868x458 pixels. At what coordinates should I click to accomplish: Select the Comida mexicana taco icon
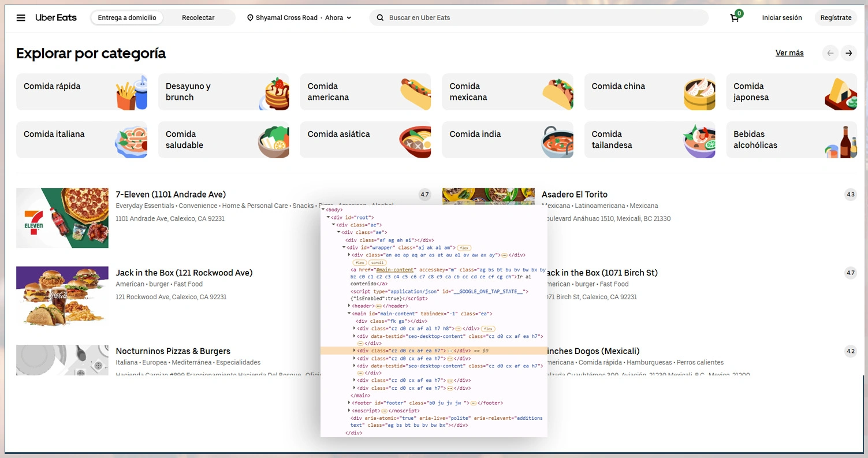coord(558,94)
